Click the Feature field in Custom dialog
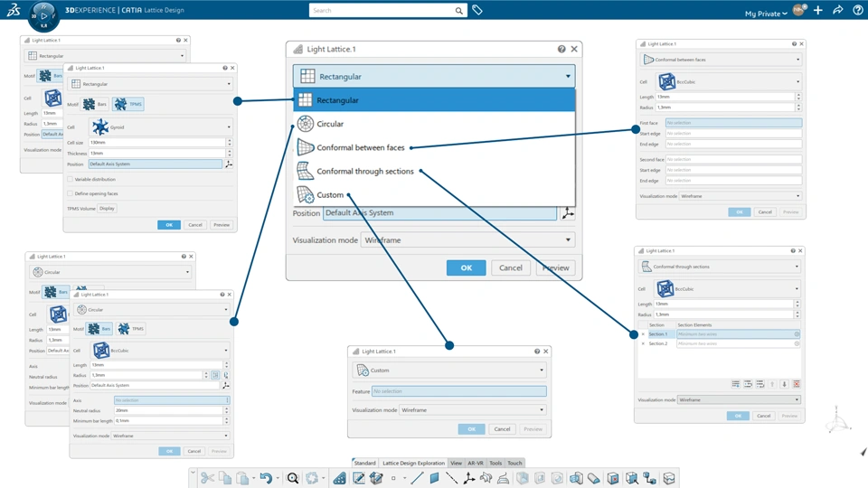The height and width of the screenshot is (488, 868). click(x=459, y=391)
